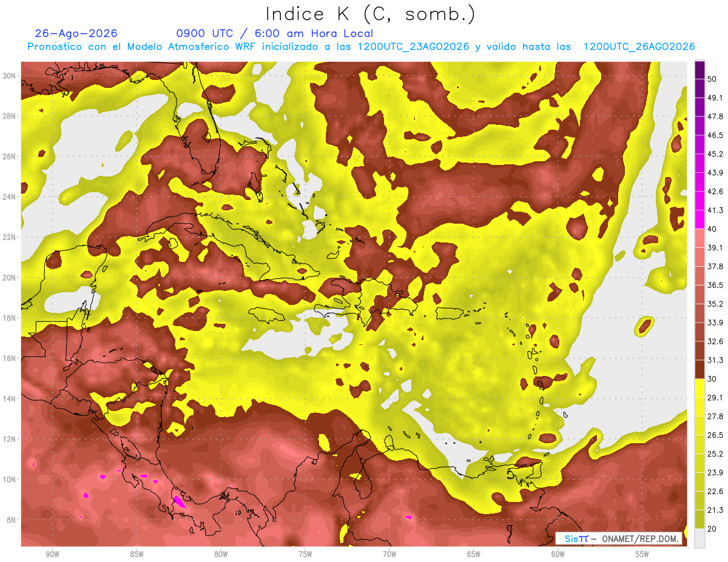728x562 pixels.
Task: Click the 8N latitude label
Action: tap(12, 520)
